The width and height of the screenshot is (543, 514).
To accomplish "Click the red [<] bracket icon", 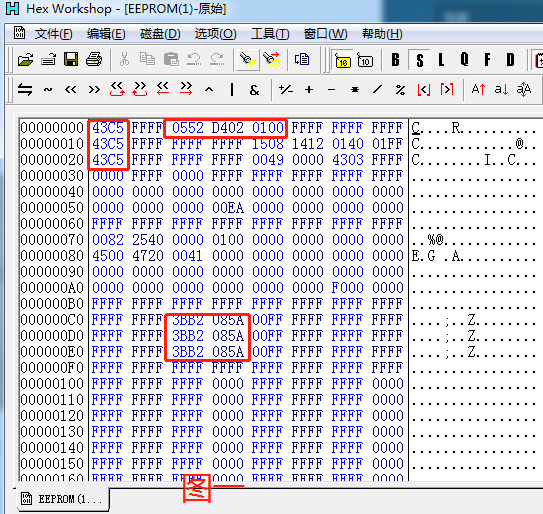I will [x=424, y=90].
